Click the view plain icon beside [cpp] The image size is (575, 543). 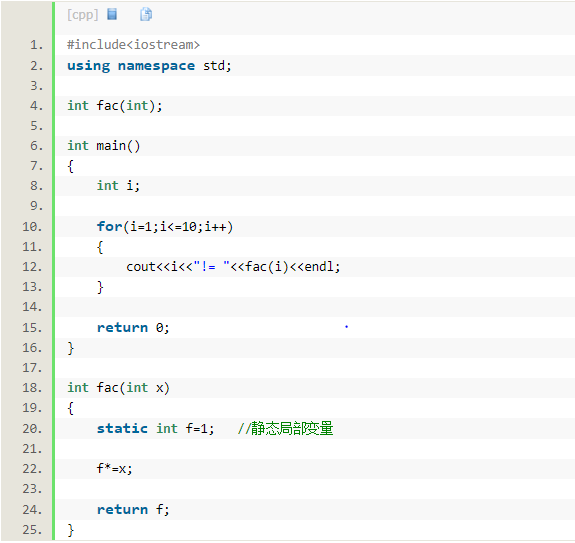tap(112, 14)
